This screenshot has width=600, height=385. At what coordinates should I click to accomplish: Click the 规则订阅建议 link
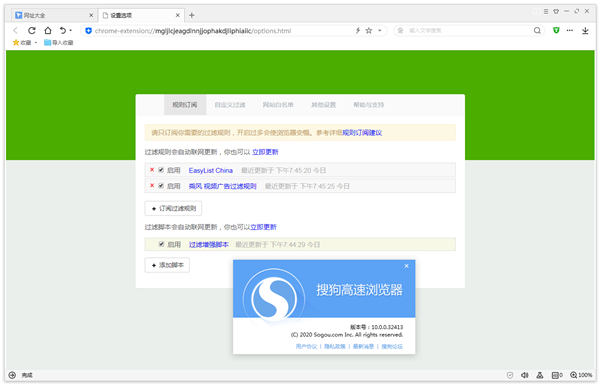362,133
